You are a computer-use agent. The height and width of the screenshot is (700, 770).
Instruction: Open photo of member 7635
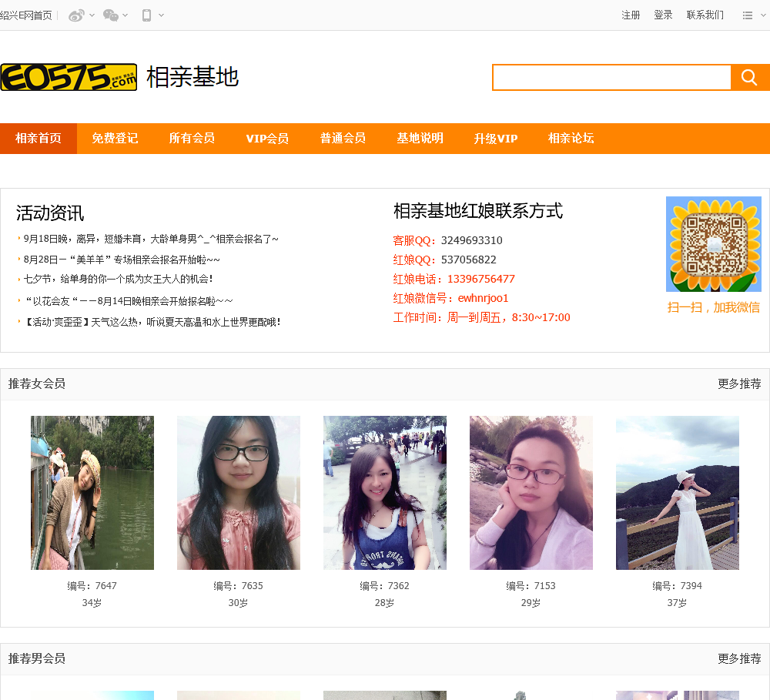[239, 493]
